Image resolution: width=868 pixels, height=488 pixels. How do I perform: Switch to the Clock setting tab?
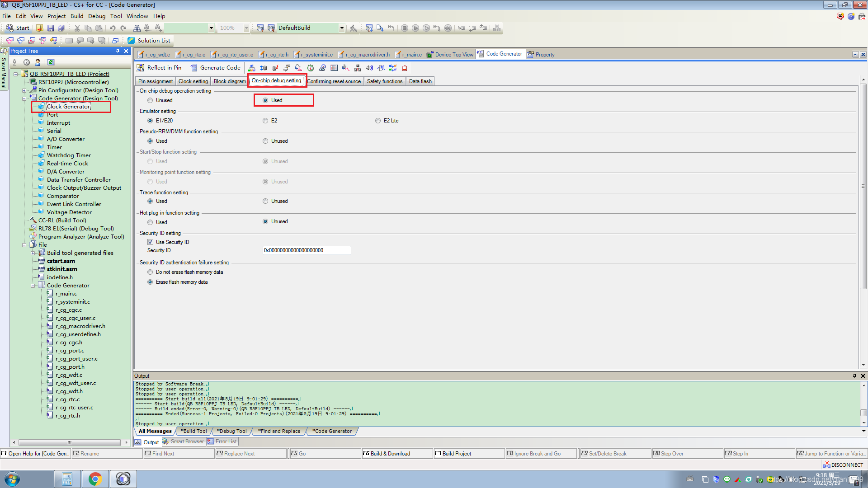pos(193,81)
